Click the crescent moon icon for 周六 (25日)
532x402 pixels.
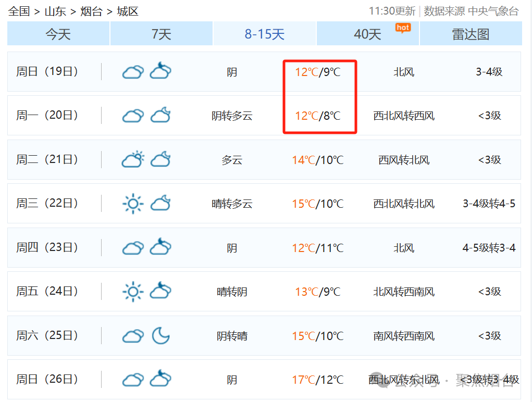pos(160,336)
